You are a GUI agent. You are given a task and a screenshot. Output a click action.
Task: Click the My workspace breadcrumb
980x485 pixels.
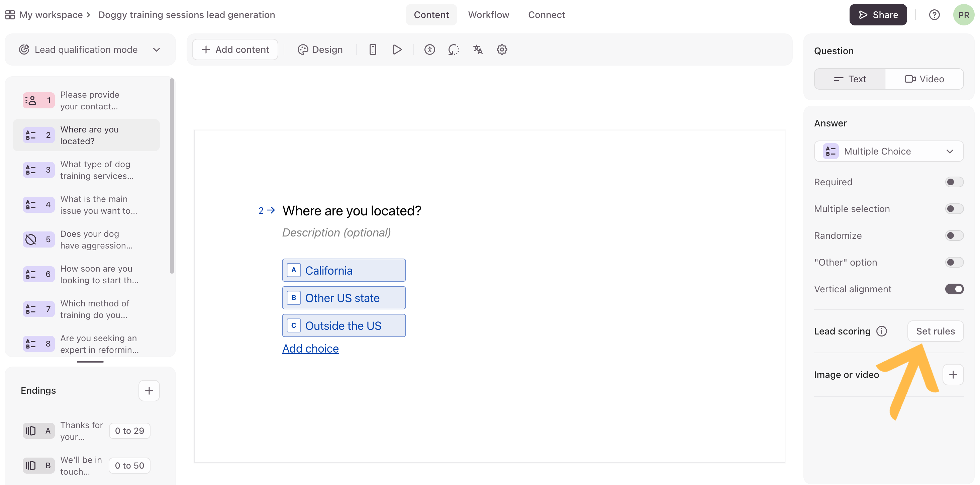click(x=51, y=15)
